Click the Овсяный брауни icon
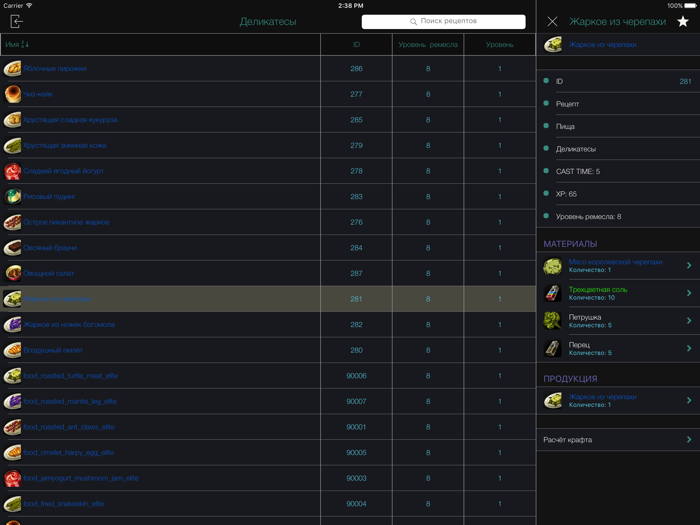This screenshot has height=525, width=700. click(12, 248)
